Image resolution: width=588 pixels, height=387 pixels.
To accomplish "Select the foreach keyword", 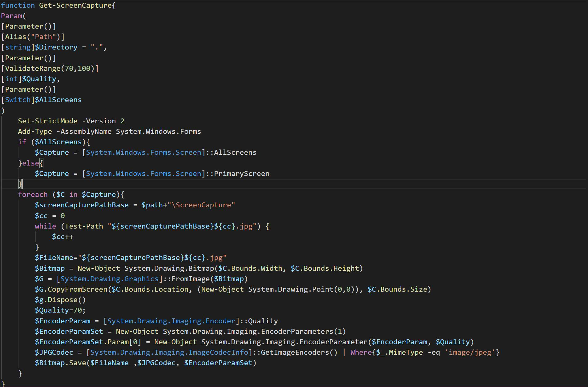I will pos(33,194).
